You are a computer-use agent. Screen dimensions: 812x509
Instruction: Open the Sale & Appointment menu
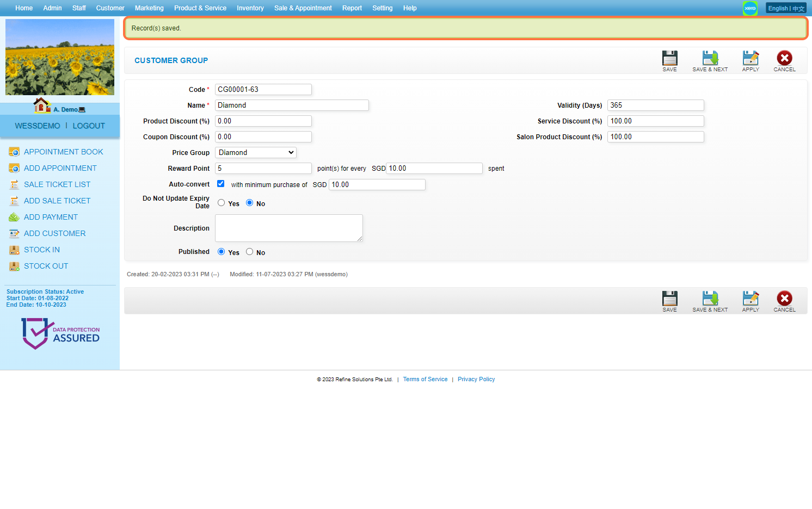[303, 8]
